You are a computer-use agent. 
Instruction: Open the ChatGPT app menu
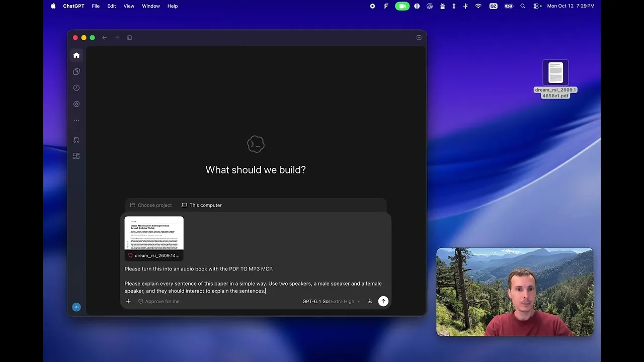click(x=74, y=6)
